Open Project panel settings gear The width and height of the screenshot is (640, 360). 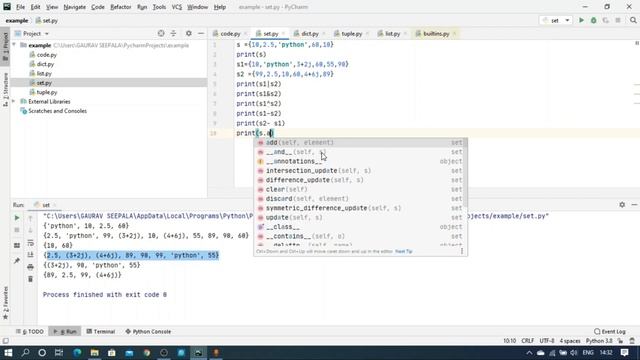(x=189, y=33)
